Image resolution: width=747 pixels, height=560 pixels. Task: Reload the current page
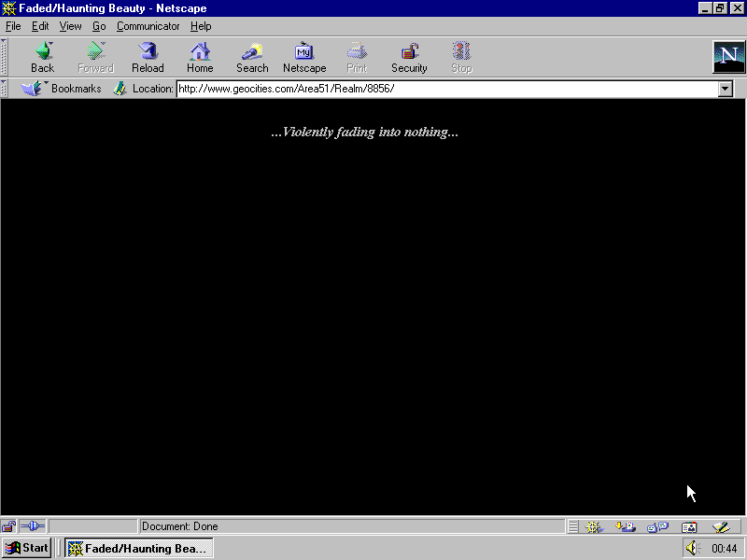148,57
